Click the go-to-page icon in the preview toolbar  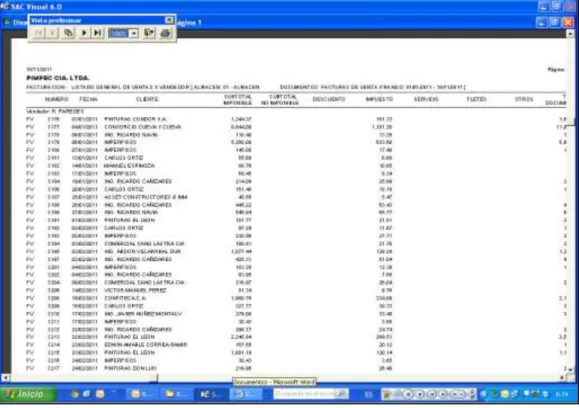point(68,33)
